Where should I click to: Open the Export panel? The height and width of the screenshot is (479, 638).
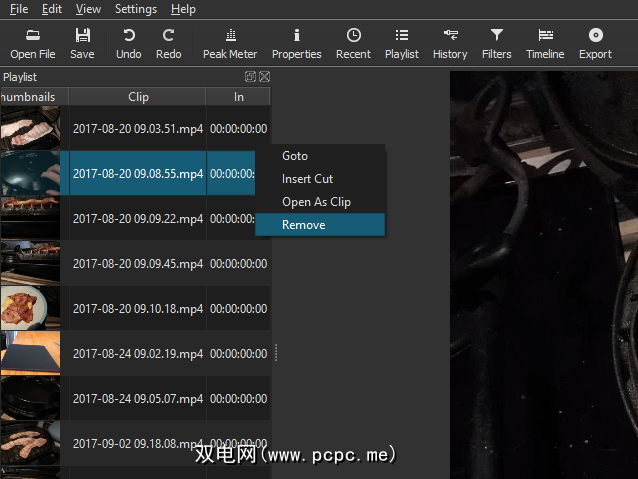point(595,44)
